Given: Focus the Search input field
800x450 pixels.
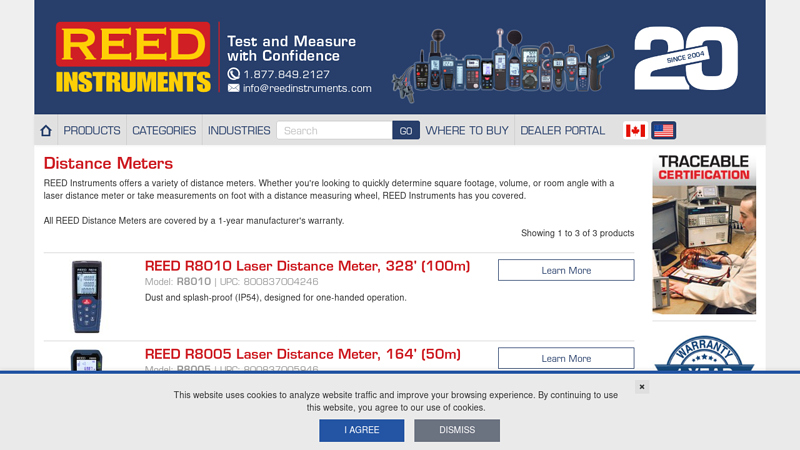Looking at the screenshot, I should 335,131.
